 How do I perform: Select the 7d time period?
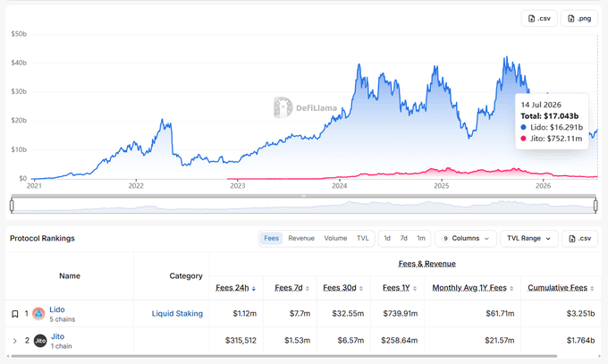[x=403, y=238]
